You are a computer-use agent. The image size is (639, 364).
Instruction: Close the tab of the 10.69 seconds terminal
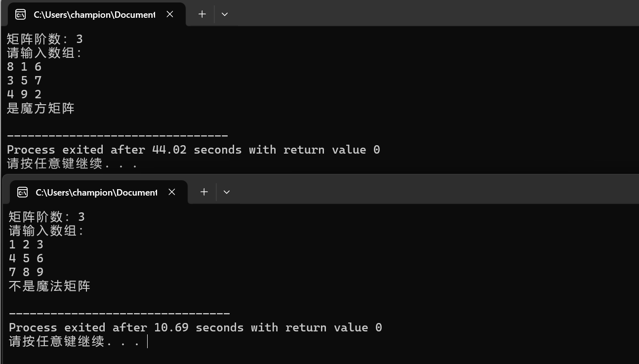click(x=172, y=192)
